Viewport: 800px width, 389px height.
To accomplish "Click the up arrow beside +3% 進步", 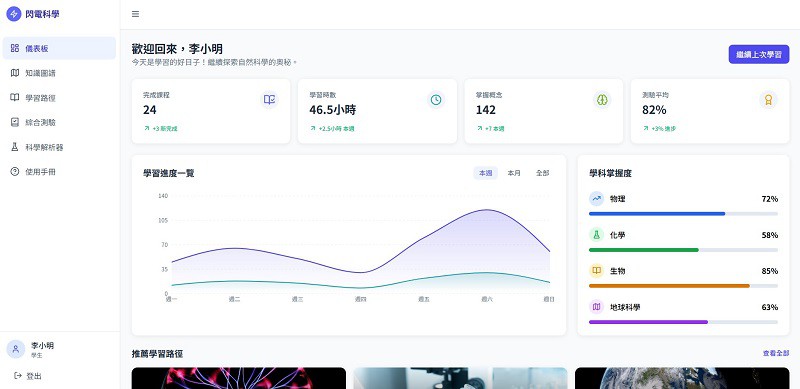I will (645, 129).
